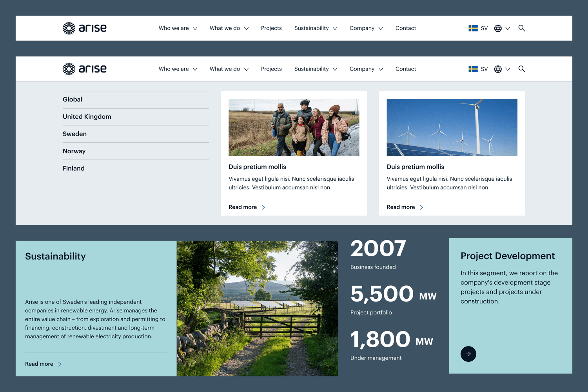Open Projects in the expanded header
The image size is (588, 392).
pyautogui.click(x=271, y=69)
